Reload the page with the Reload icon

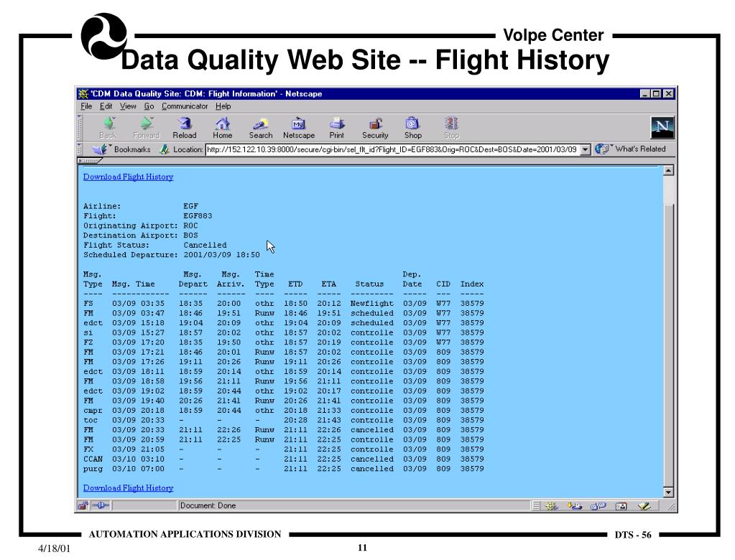point(185,123)
